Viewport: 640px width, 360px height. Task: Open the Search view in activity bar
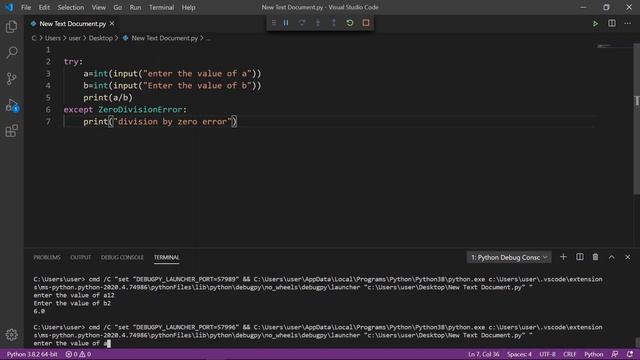(x=11, y=52)
